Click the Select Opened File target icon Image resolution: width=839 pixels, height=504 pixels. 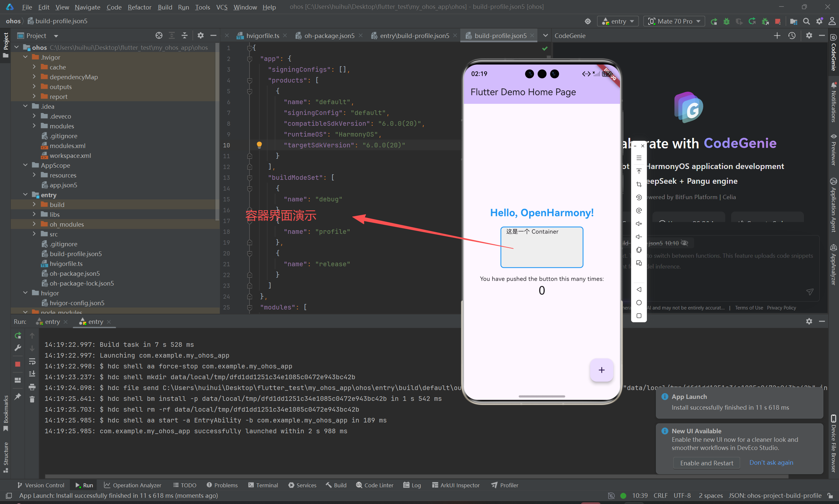click(x=159, y=36)
